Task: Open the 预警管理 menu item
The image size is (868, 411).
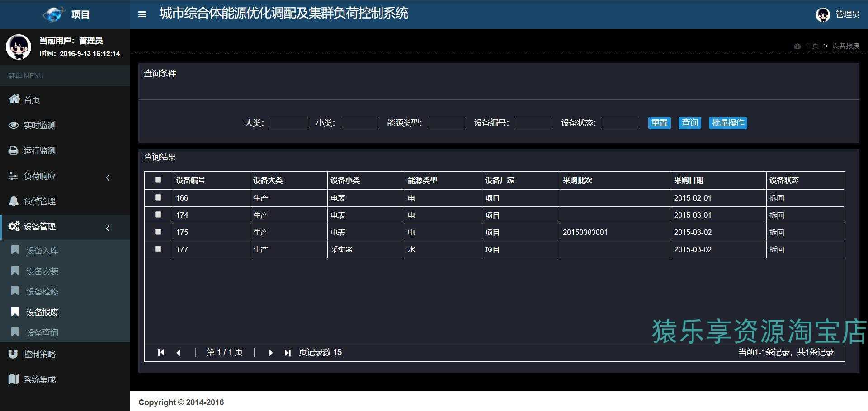Action: 65,201
